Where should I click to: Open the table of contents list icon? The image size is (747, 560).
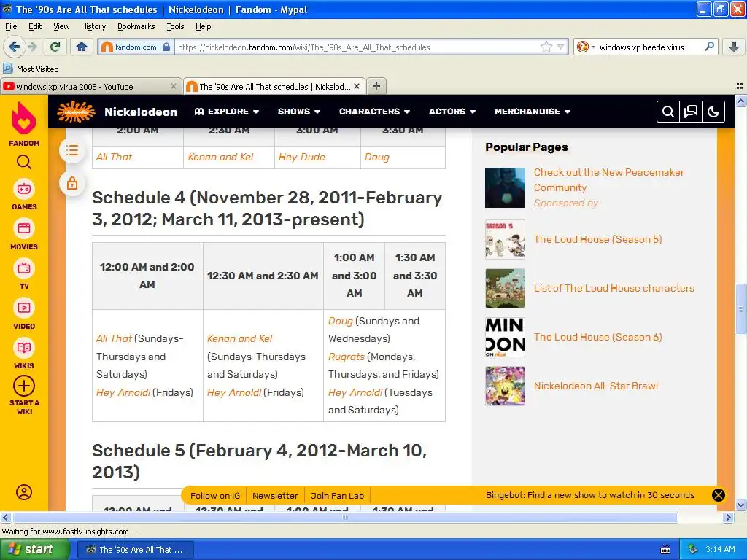click(x=72, y=150)
